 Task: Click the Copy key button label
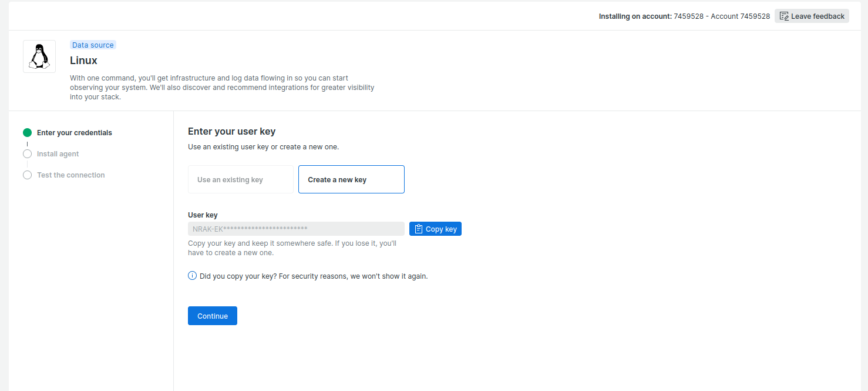[441, 229]
